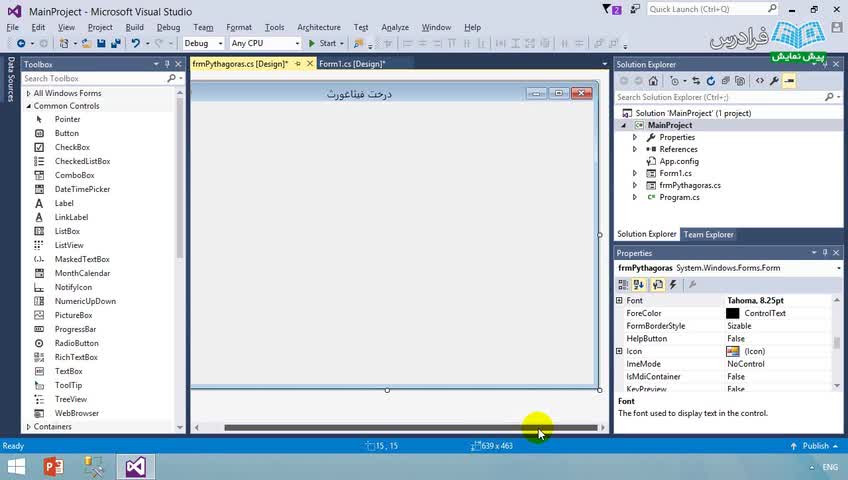The height and width of the screenshot is (480, 848).
Task: Toggle Categorized view in Properties
Action: click(623, 284)
